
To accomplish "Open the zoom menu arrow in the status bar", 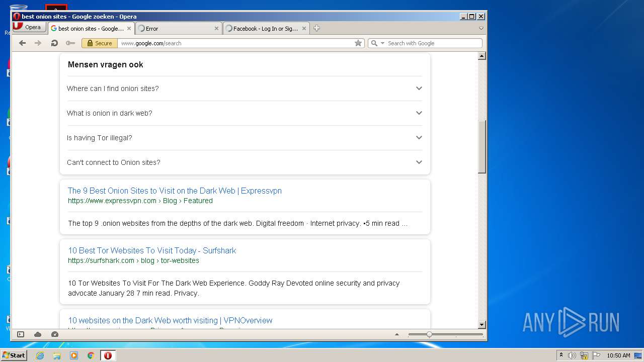I will (x=397, y=334).
